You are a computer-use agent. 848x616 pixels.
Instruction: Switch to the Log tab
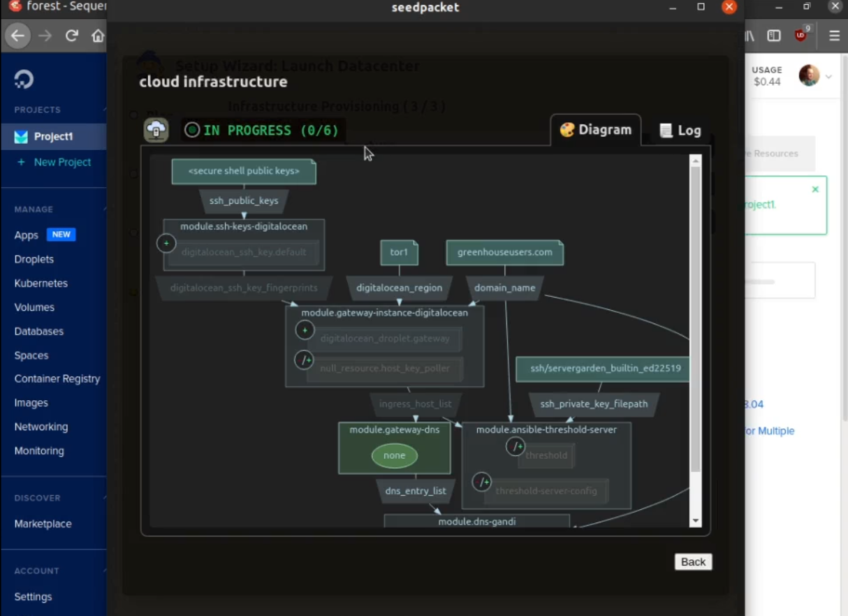click(x=680, y=131)
